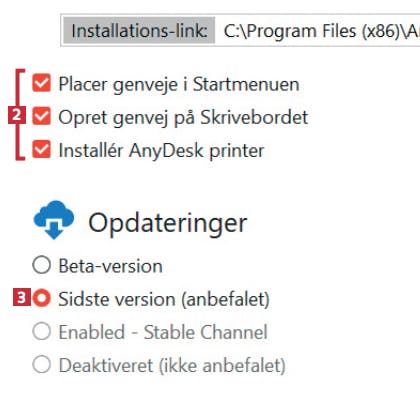Uncheck the Installér AnyDesk printer checkbox
This screenshot has width=420, height=396.
(41, 149)
